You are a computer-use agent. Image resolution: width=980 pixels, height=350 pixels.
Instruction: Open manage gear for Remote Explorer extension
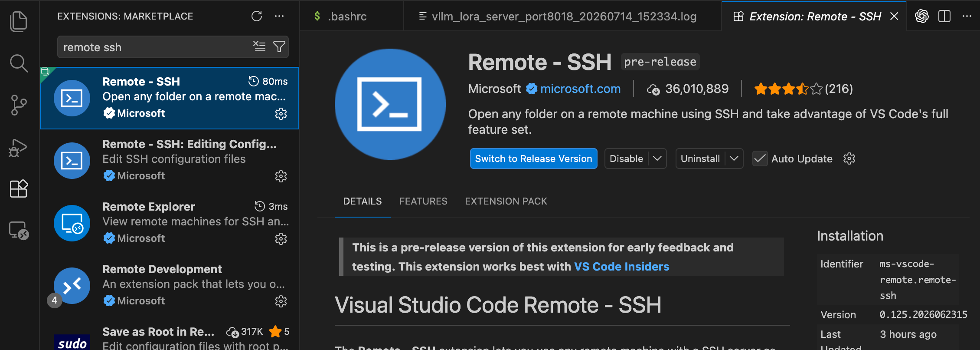coord(281,239)
